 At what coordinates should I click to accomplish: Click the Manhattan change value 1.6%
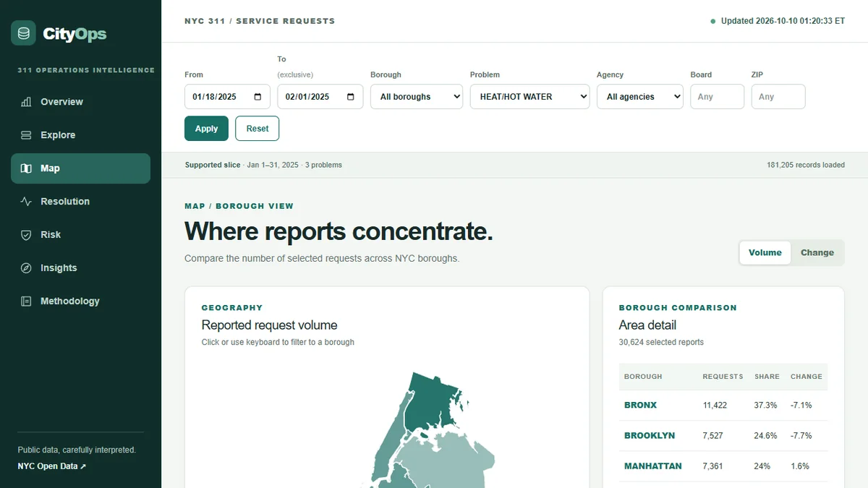[x=800, y=466]
